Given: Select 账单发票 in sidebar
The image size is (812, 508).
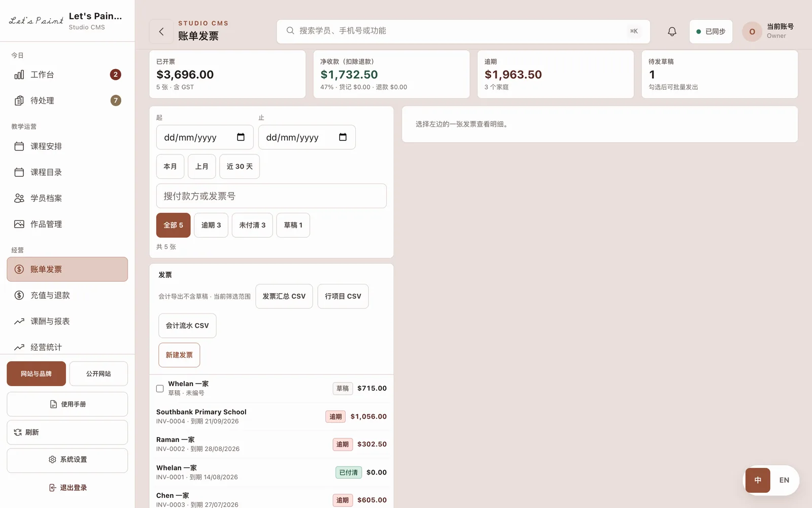Looking at the screenshot, I should pos(67,269).
